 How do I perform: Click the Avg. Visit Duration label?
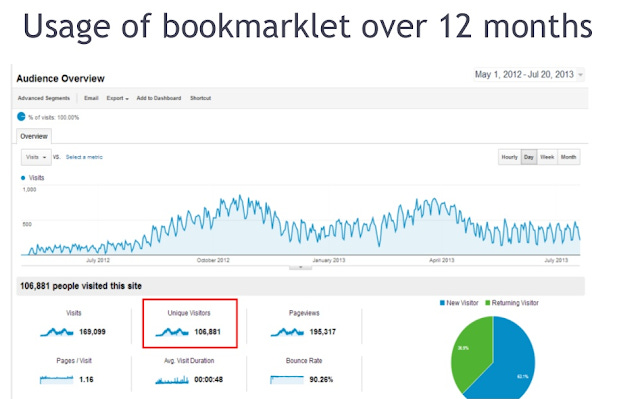pyautogui.click(x=189, y=361)
